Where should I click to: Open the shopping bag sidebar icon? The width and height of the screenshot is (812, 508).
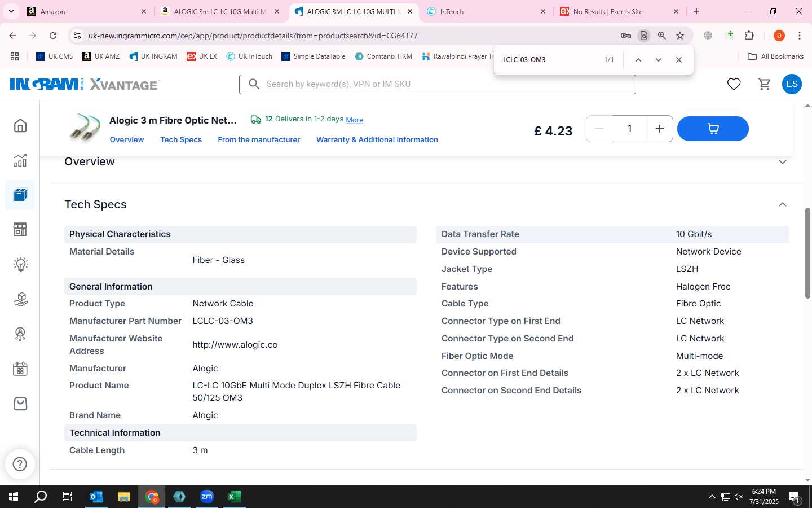point(20,404)
